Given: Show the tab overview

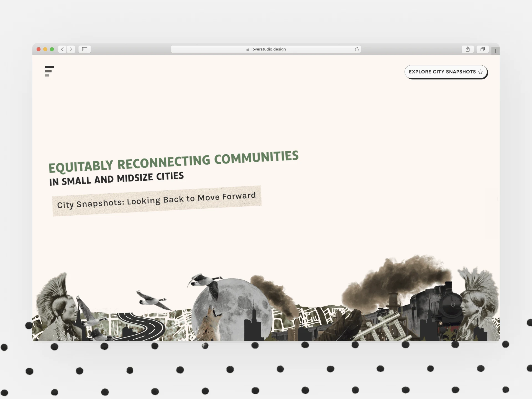Looking at the screenshot, I should 482,49.
